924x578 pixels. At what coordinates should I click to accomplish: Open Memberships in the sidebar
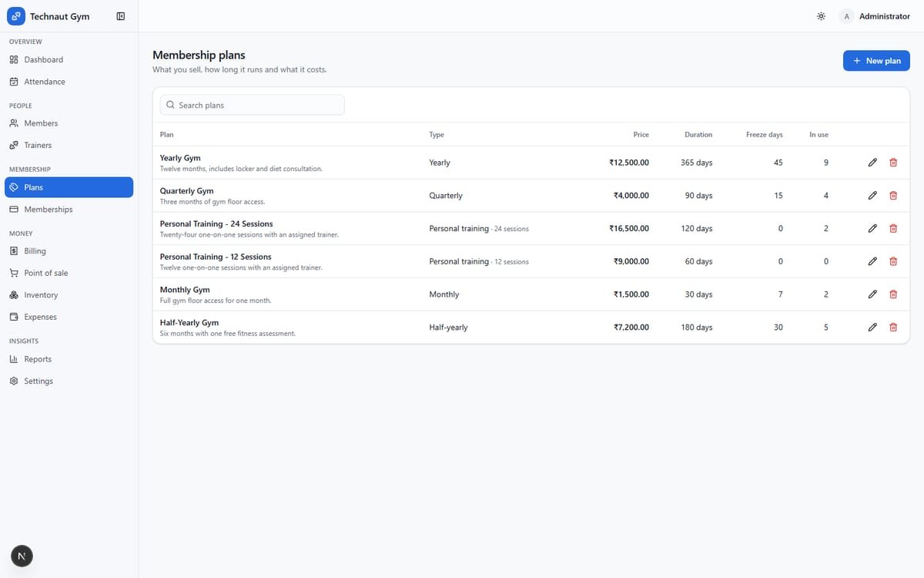point(69,210)
